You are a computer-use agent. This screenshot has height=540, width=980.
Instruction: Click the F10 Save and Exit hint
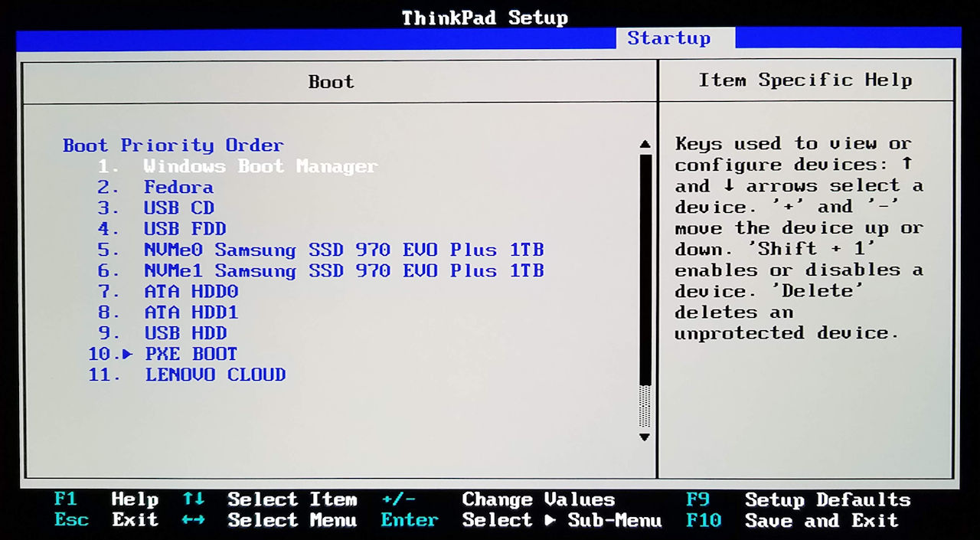click(792, 521)
